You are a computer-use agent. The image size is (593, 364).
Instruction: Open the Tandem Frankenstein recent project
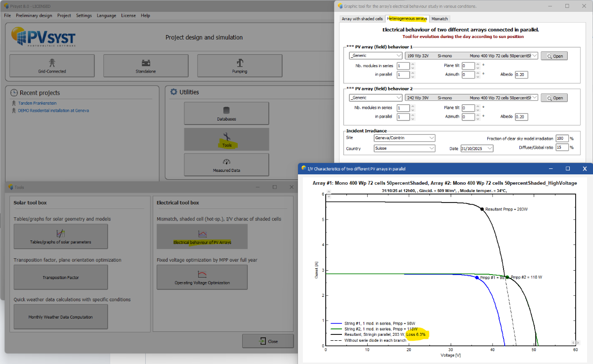pos(37,103)
